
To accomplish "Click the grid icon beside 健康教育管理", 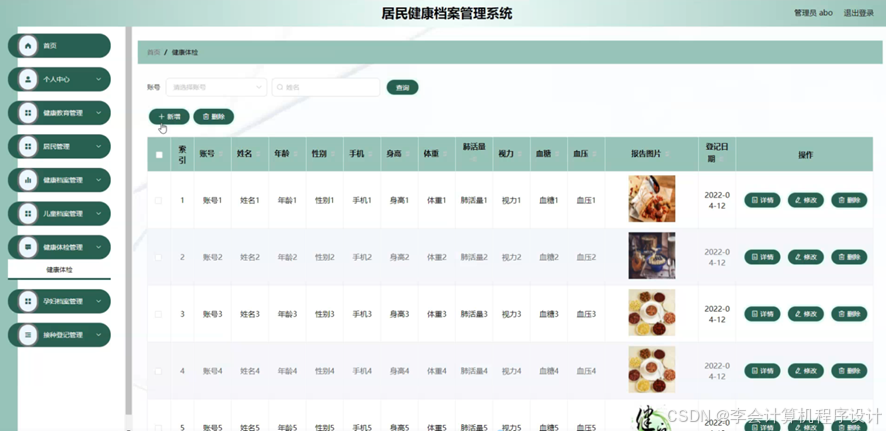I will [x=28, y=113].
